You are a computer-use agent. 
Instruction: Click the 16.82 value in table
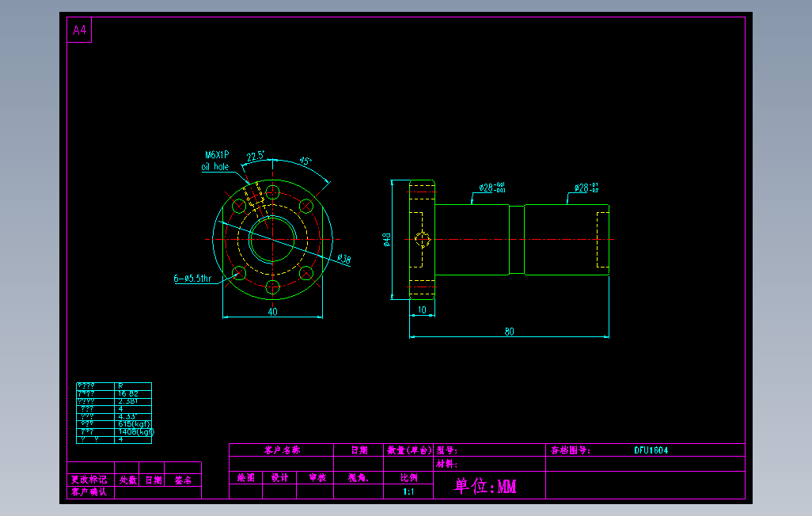click(128, 394)
